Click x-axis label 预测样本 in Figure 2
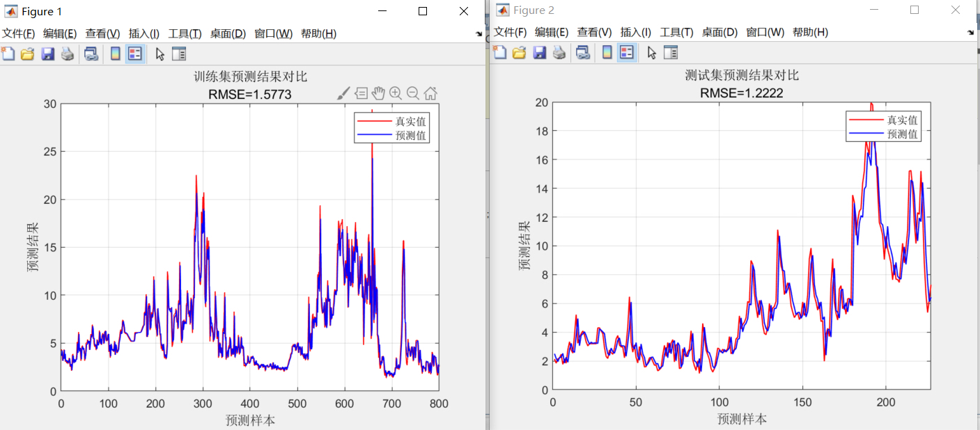 (742, 419)
